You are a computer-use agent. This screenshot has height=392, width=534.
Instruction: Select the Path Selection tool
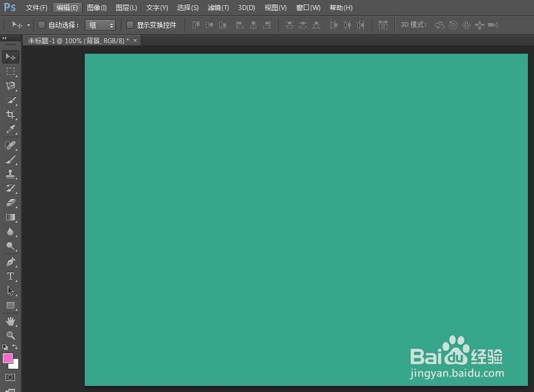[x=11, y=291]
